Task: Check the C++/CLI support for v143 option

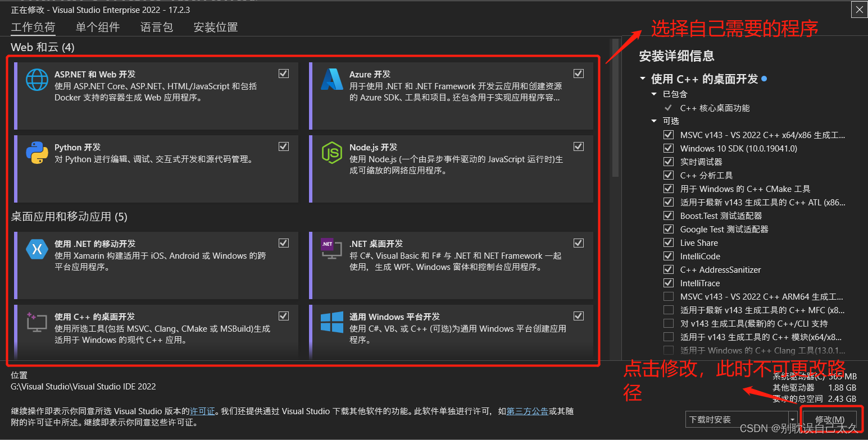Action: [x=669, y=323]
